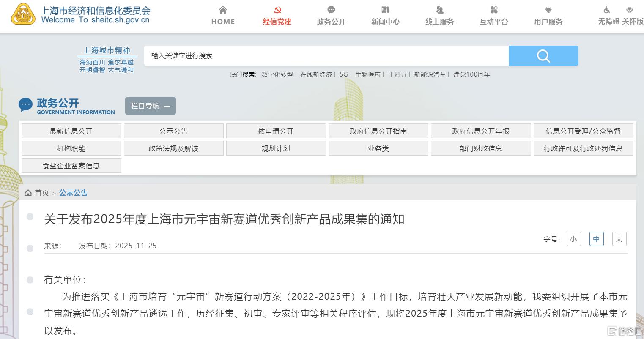
Task: Click the 线上服务 people icon
Action: point(439,10)
